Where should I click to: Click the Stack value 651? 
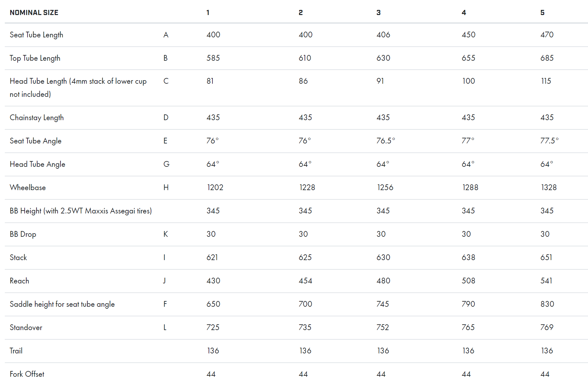pyautogui.click(x=546, y=257)
